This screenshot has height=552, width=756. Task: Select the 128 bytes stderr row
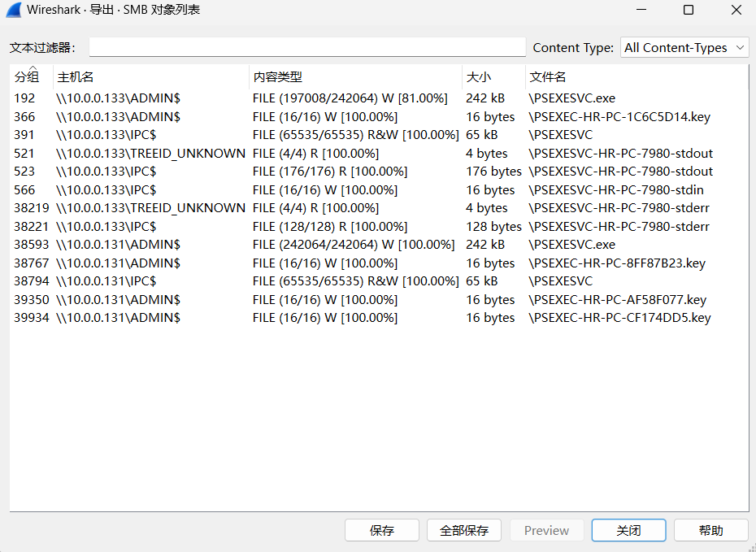point(379,227)
